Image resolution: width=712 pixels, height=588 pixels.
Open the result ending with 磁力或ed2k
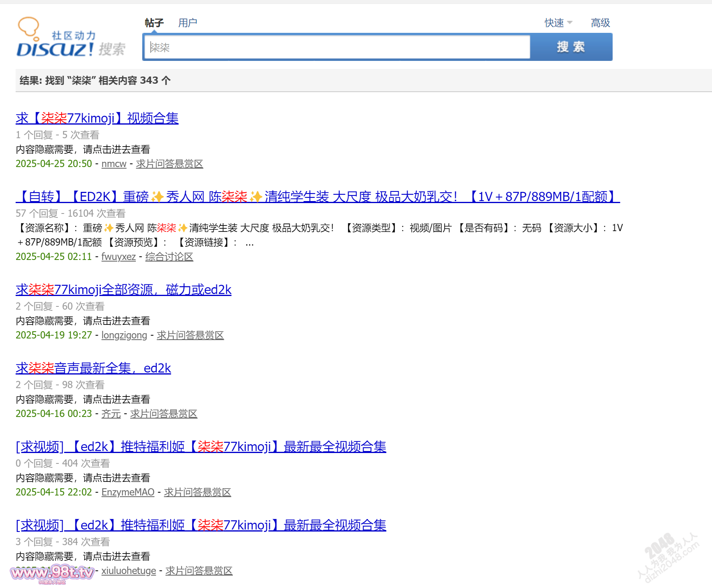coord(123,290)
